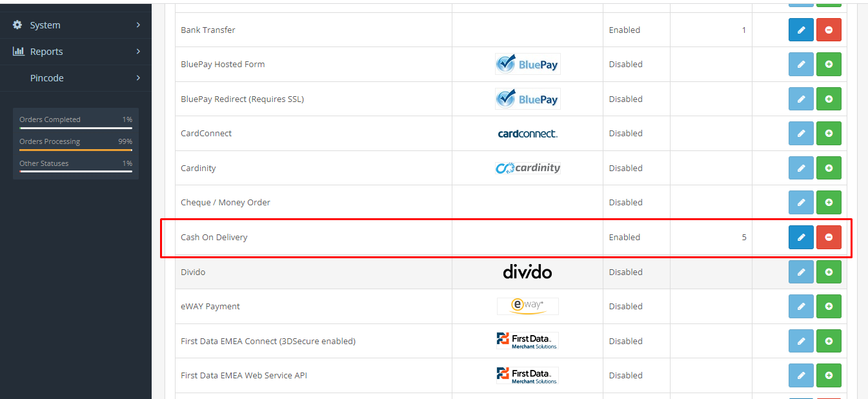Edit First Data EMEA Web Service API
This screenshot has width=868, height=399.
801,375
